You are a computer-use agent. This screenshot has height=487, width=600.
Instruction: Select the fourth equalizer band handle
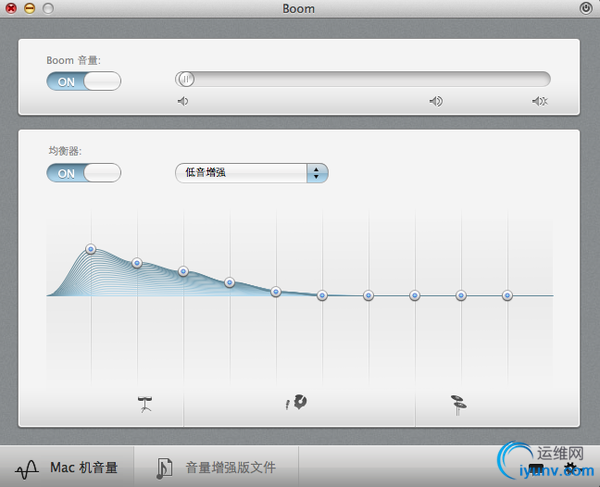(230, 283)
